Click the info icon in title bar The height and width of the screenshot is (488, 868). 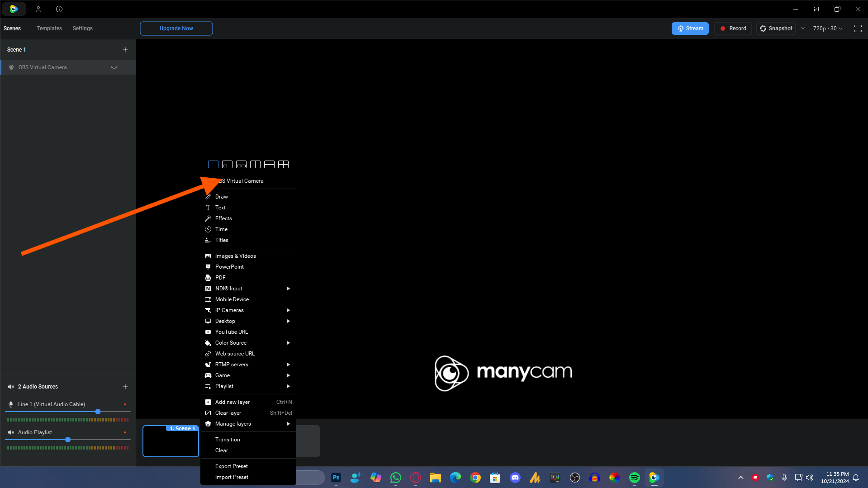(59, 9)
